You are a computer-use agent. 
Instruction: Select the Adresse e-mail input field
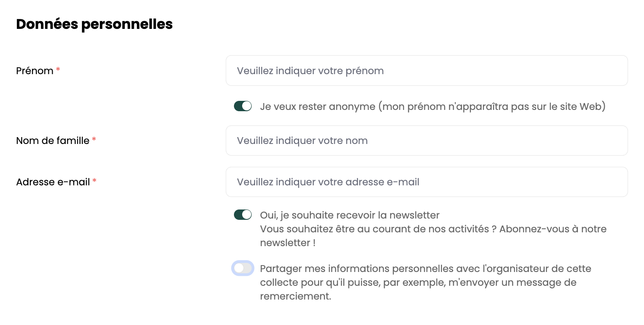[x=426, y=182]
